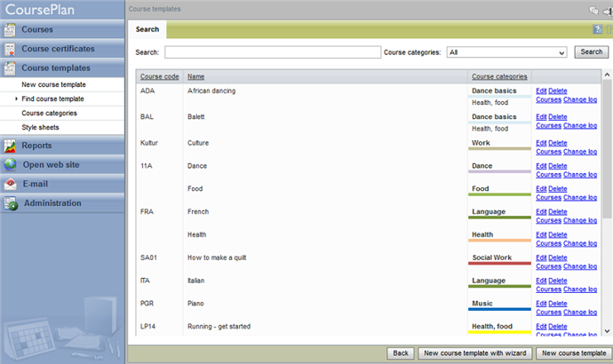
Task: Click the Administration icon in sidebar
Action: pyautogui.click(x=10, y=203)
